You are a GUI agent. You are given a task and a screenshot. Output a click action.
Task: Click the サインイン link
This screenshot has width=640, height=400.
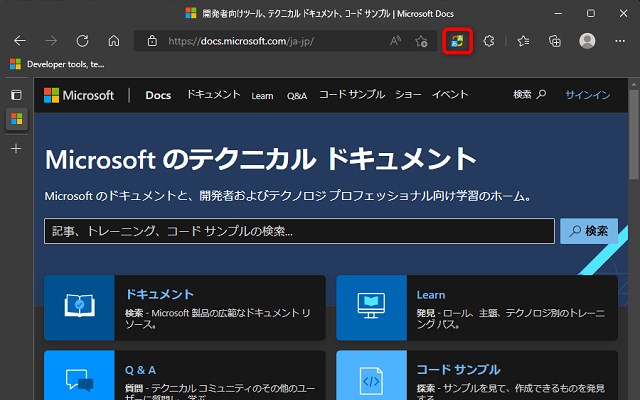(x=588, y=95)
